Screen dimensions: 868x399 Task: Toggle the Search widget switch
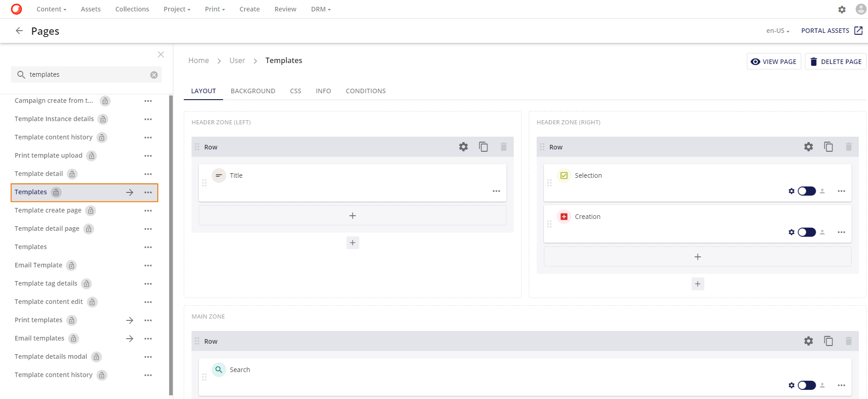[806, 385]
